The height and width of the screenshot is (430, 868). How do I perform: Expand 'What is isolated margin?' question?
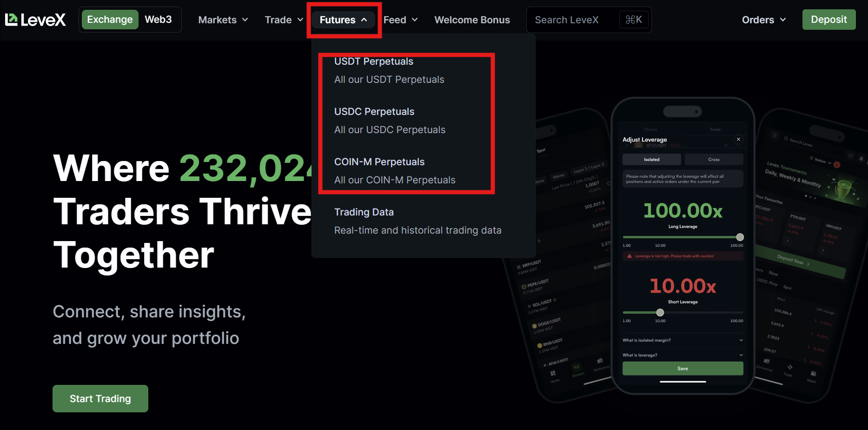point(682,340)
